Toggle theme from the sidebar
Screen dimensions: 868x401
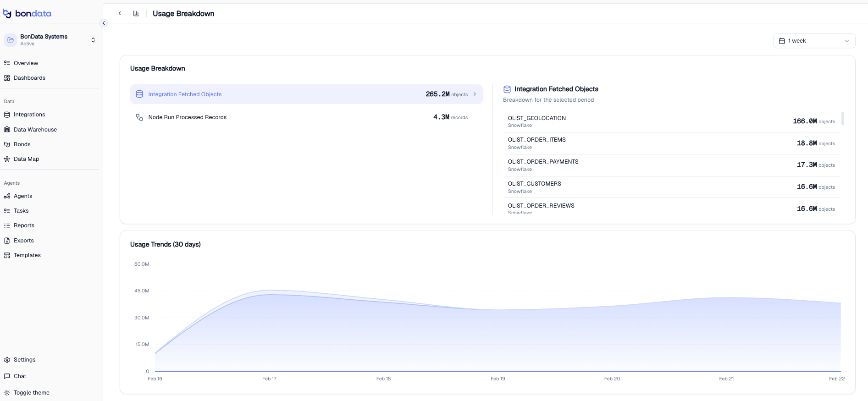tap(27, 393)
